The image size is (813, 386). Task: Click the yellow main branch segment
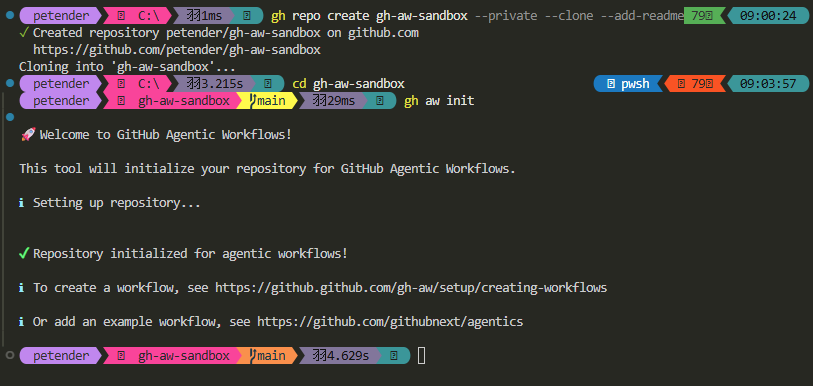point(268,101)
